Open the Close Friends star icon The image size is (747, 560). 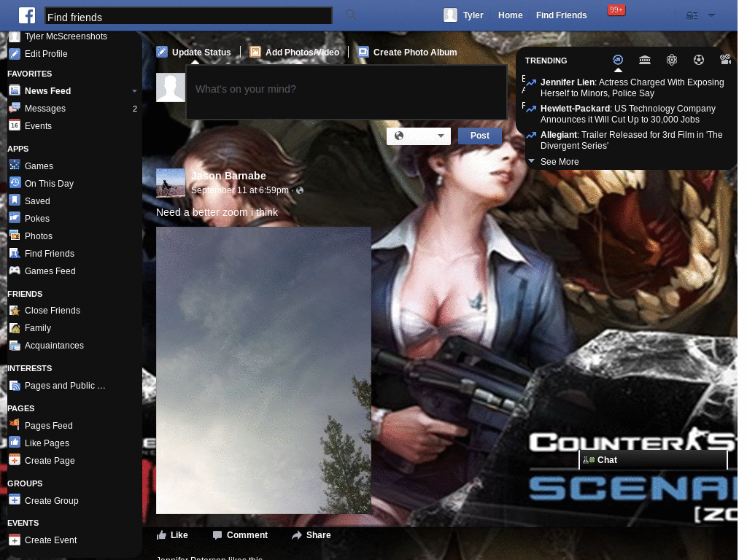coord(15,311)
